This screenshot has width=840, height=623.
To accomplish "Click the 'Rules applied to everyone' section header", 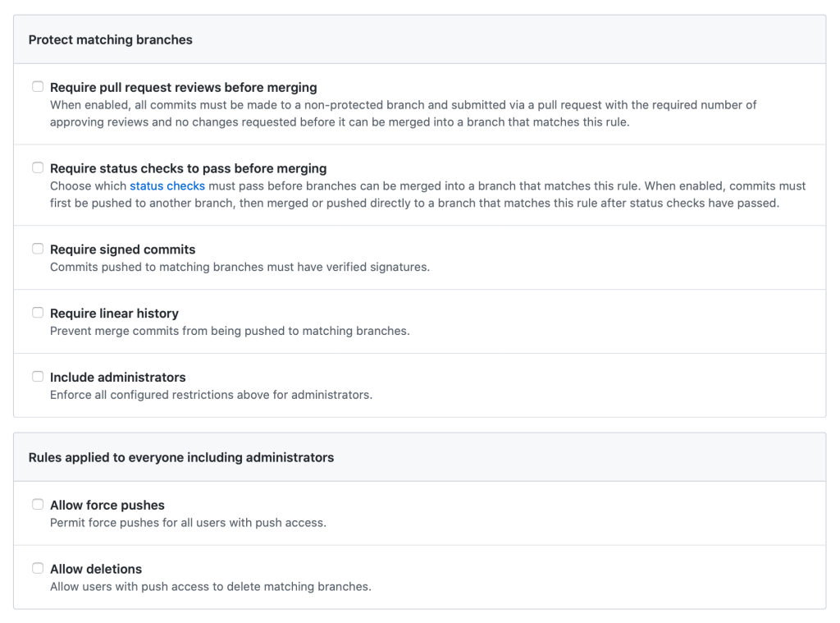I will (x=181, y=458).
